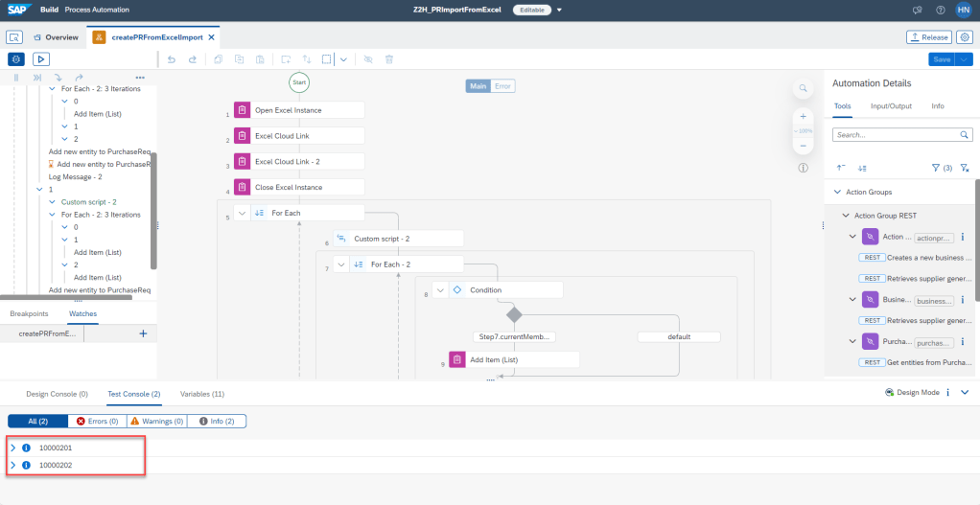The width and height of the screenshot is (980, 505).
Task: Click the Automation Details search field
Action: (897, 135)
